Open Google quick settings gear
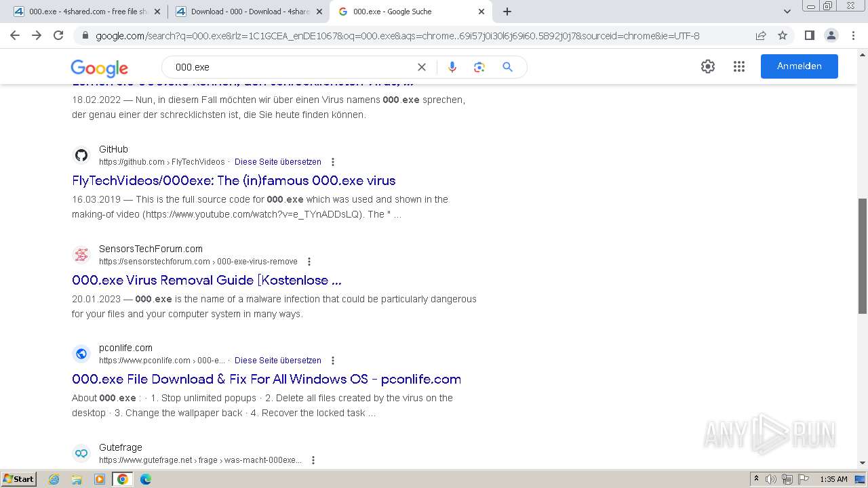 click(708, 66)
